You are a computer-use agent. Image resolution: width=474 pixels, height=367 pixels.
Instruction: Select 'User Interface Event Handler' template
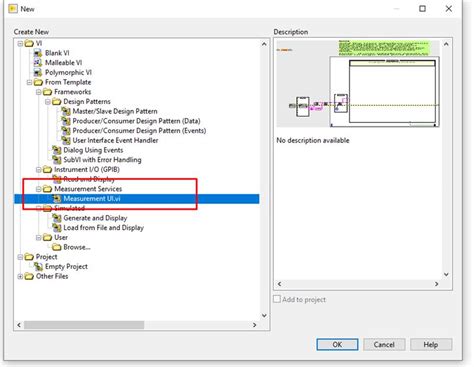(115, 140)
